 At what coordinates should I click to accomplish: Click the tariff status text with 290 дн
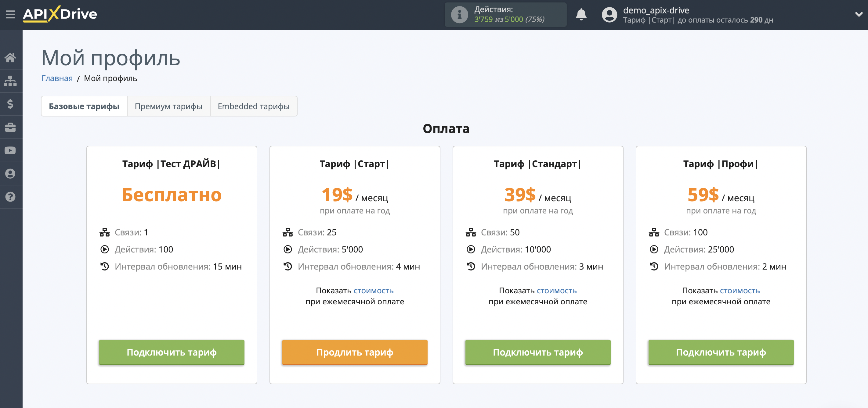pyautogui.click(x=698, y=20)
